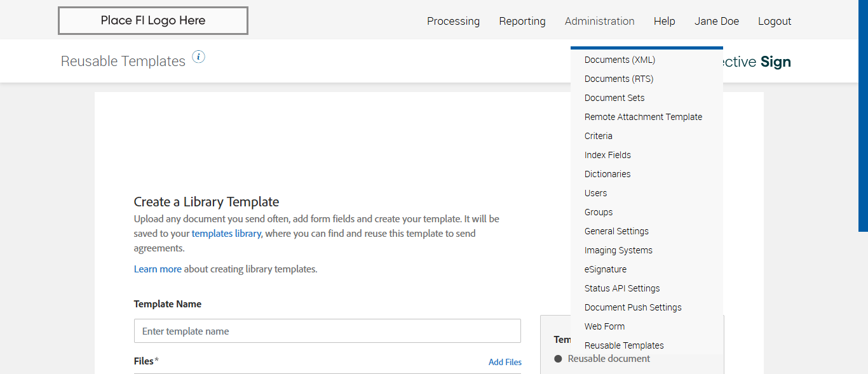Click the Place FI Logo Here box

(153, 20)
